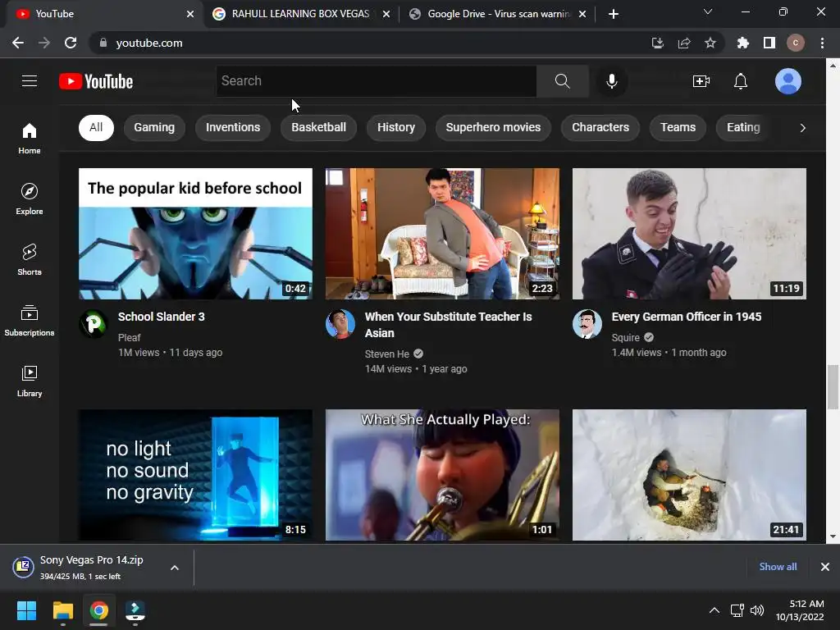Select the Teams filter chip
The width and height of the screenshot is (840, 630).
point(678,127)
